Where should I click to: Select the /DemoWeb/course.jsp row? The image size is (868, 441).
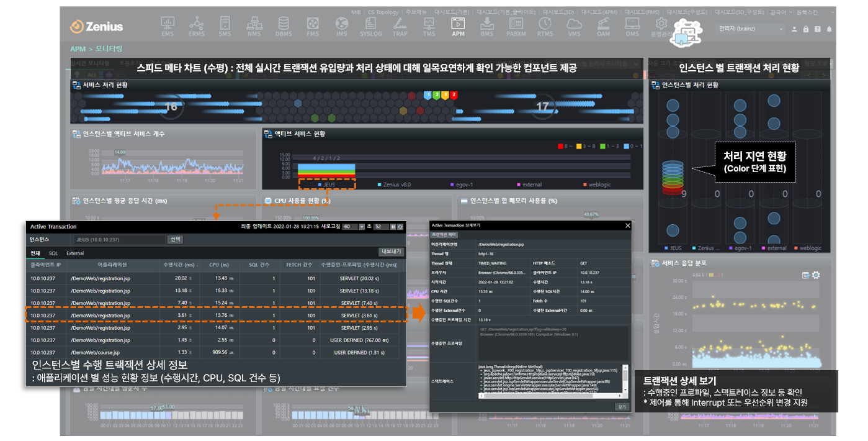[216, 352]
